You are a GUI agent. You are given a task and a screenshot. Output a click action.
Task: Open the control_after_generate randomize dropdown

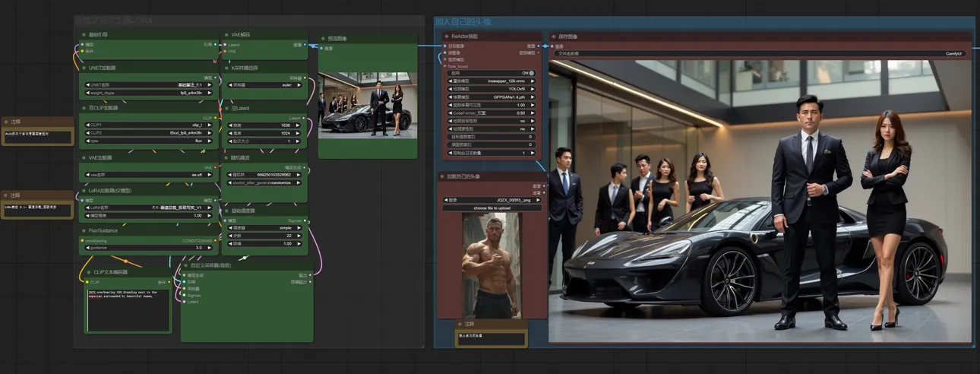click(264, 183)
